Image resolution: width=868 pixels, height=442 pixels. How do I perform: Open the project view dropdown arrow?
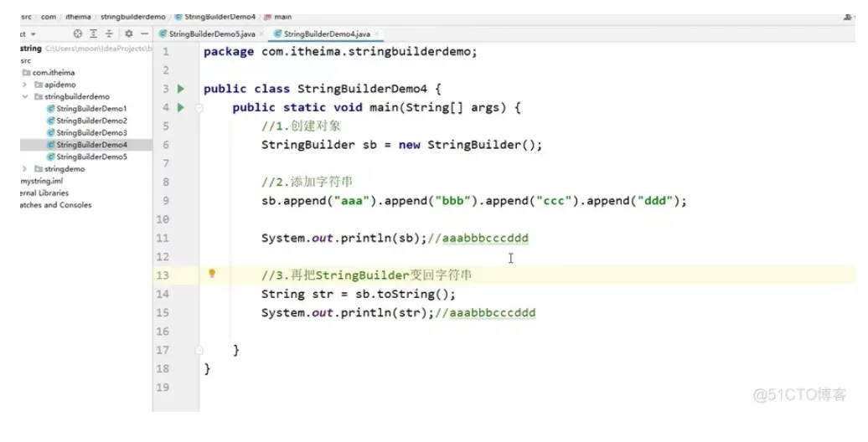click(34, 34)
